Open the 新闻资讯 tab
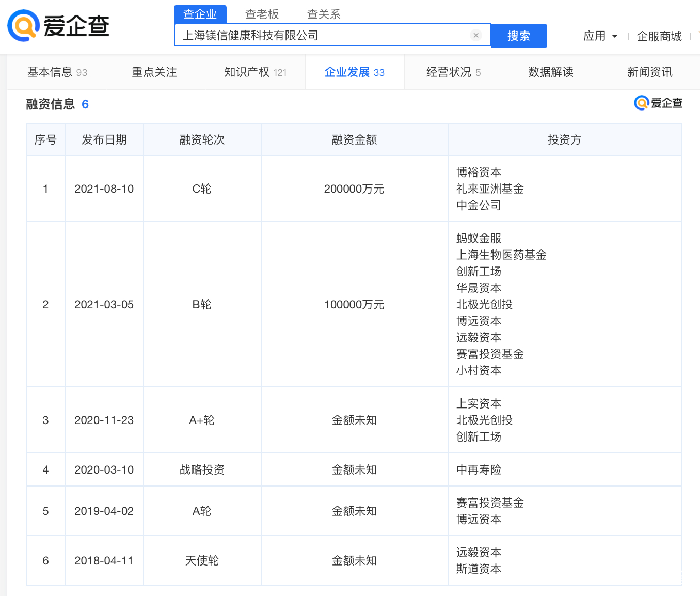This screenshot has height=596, width=700. (650, 72)
